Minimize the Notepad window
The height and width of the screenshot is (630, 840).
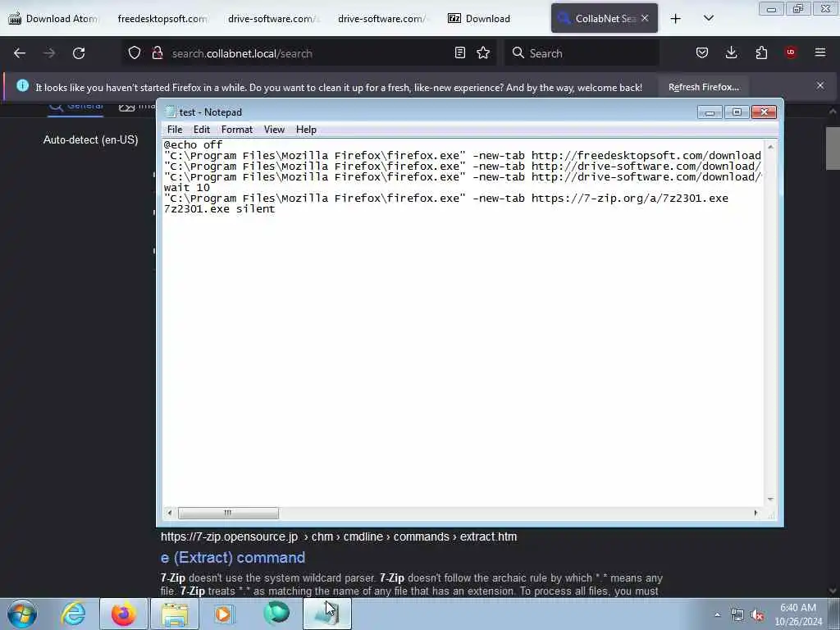click(x=710, y=112)
